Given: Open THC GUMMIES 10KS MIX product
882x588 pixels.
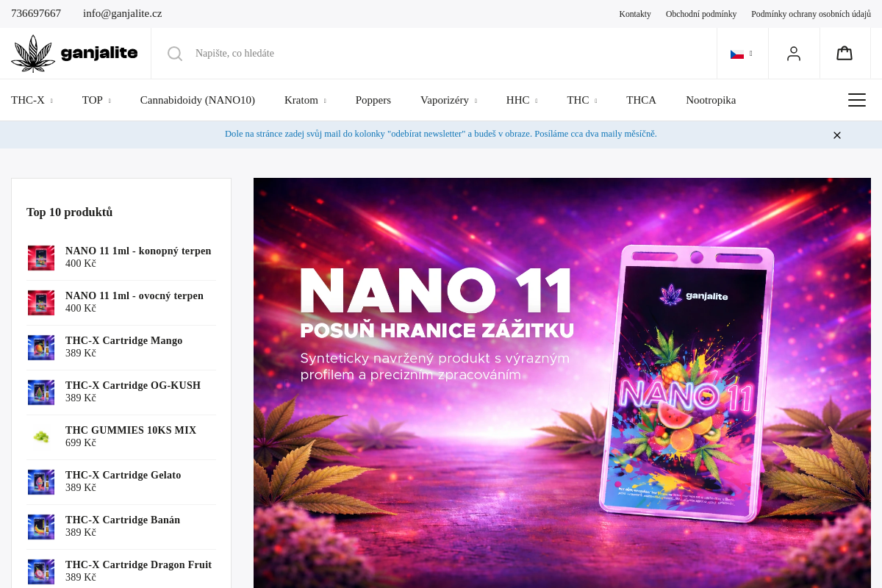Looking at the screenshot, I should pos(131,430).
